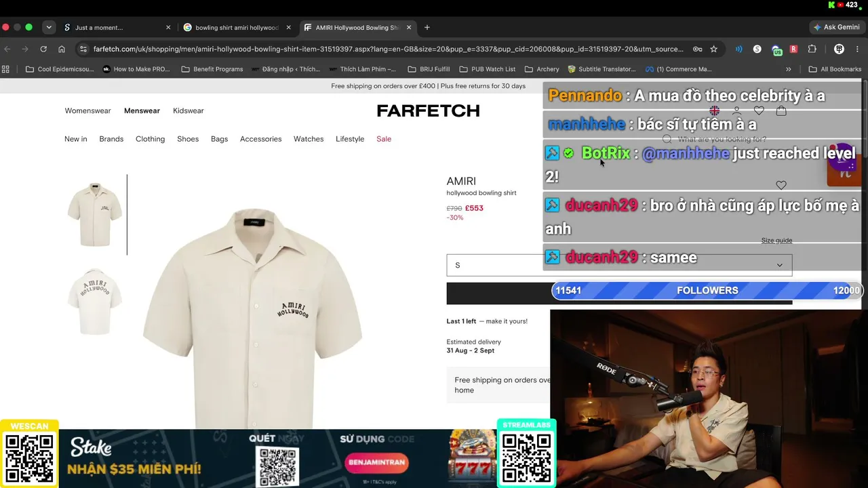Open the account profile icon
Screen dimensions: 868x488
(x=736, y=110)
